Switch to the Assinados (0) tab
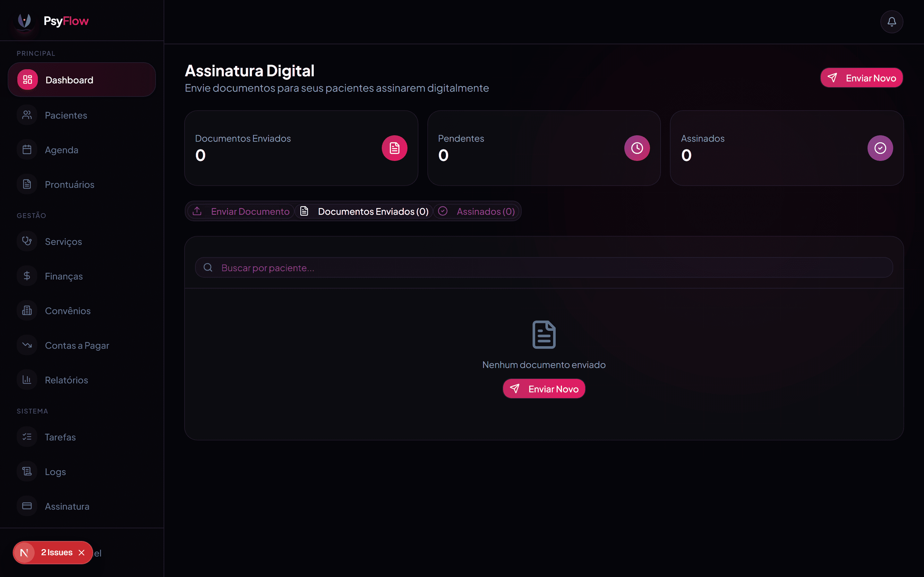Screen dimensions: 924x577 476,211
